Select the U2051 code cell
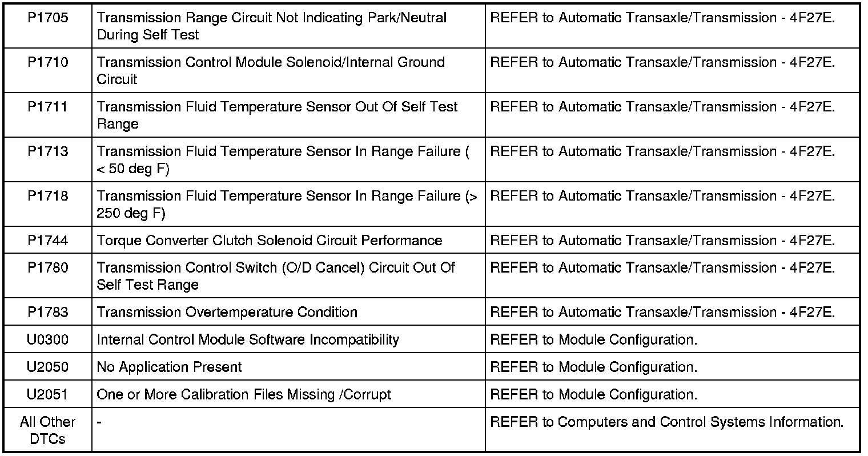Screen dimensions: 868x456 coord(48,395)
